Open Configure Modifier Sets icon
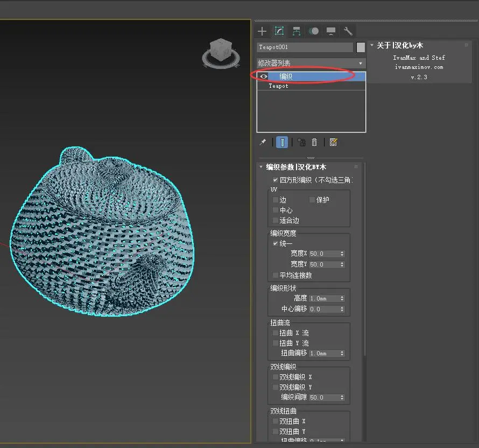 point(333,142)
